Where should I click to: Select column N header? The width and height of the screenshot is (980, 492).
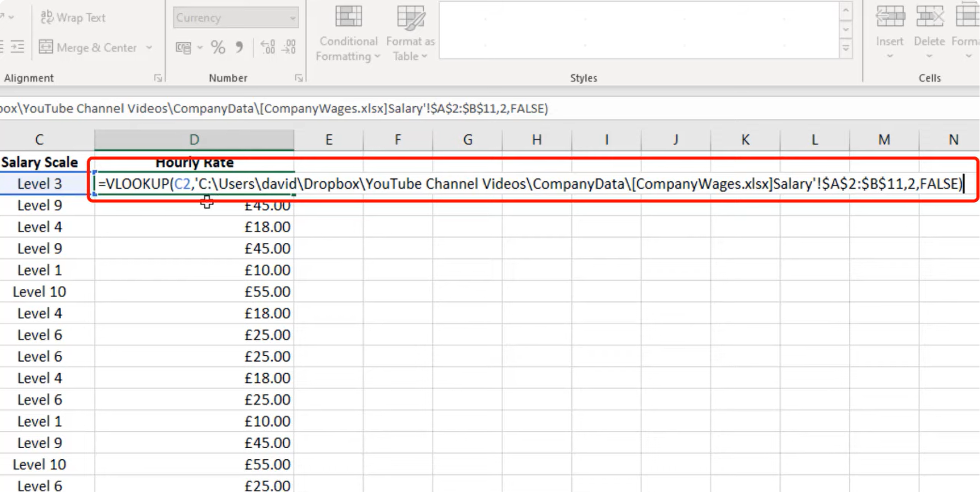950,140
